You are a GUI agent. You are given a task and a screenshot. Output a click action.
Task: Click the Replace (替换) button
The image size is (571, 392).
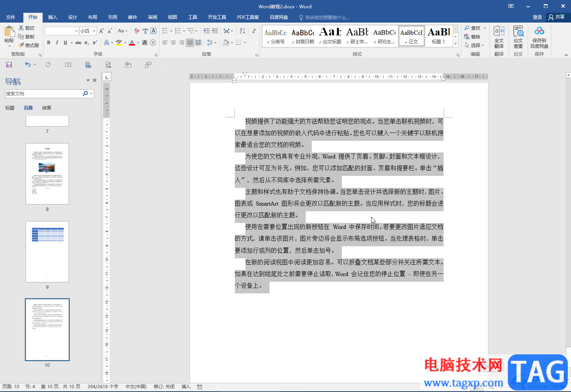472,37
